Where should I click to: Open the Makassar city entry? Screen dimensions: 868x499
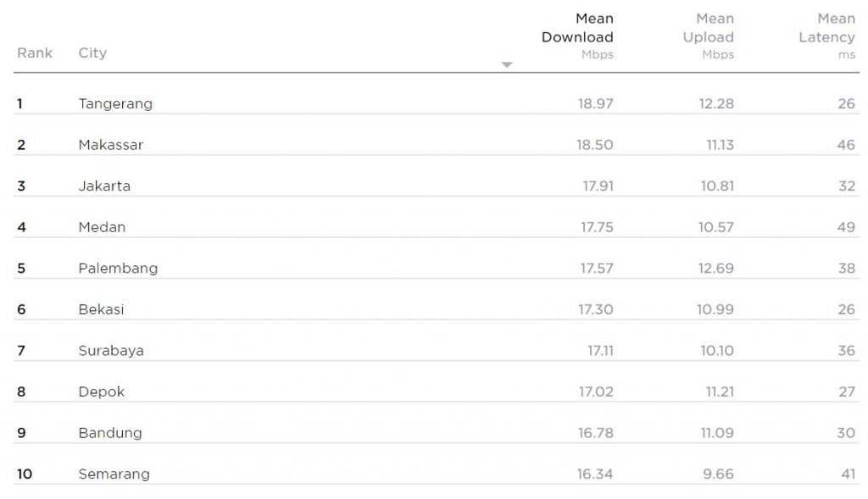111,145
